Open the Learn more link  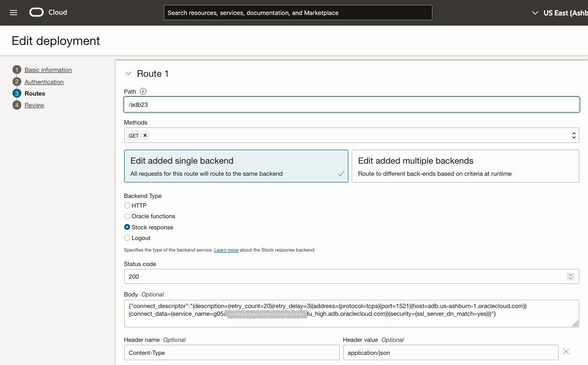point(226,250)
